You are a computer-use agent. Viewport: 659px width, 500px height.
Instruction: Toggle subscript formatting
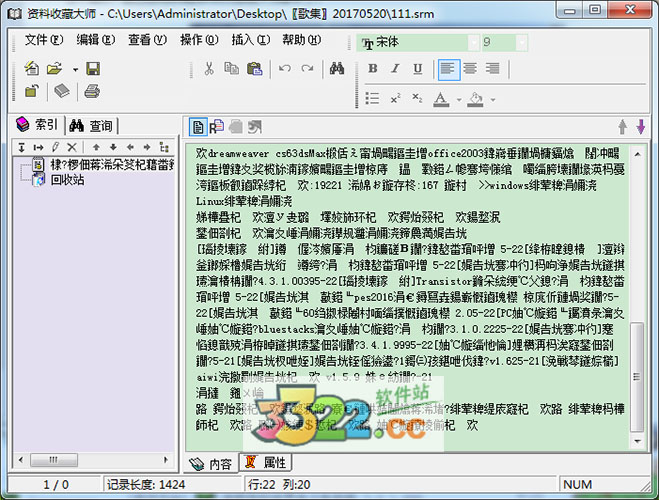tap(417, 98)
